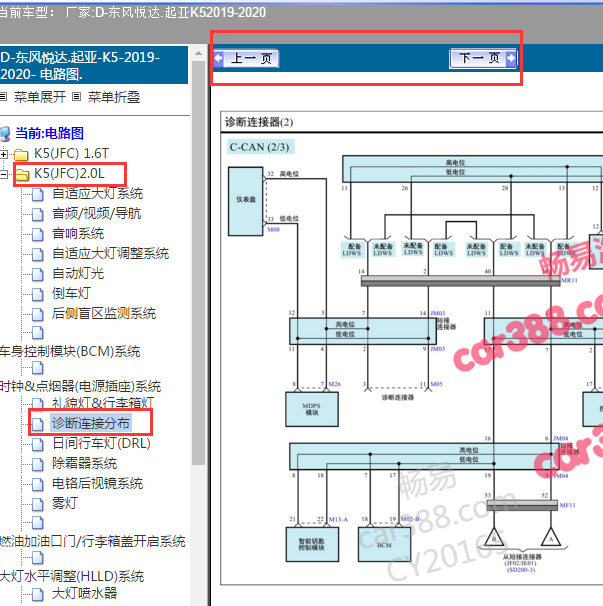Open 除霜器系统 document
This screenshot has width=603, height=606.
click(x=85, y=463)
